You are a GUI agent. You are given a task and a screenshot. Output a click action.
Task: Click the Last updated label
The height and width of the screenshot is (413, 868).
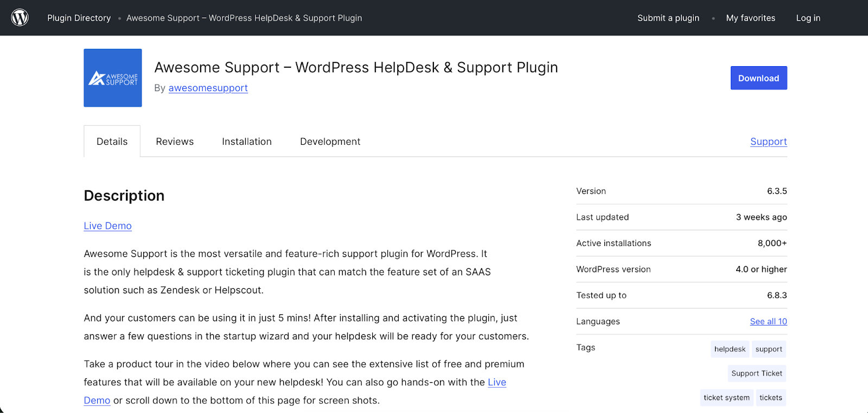pos(602,217)
